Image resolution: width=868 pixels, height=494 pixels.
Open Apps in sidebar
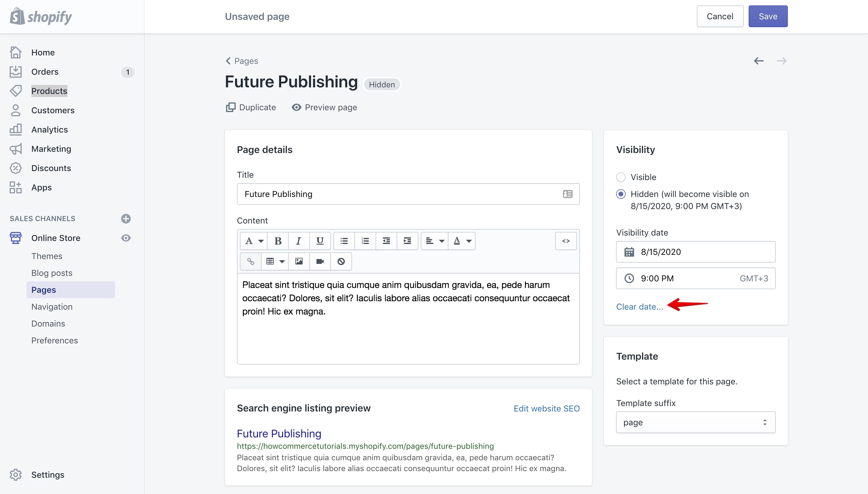[41, 188]
